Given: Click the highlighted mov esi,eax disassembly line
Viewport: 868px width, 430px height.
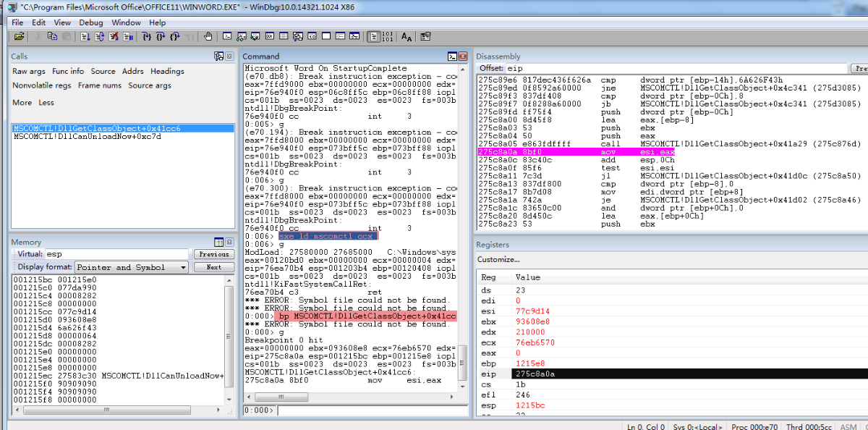Looking at the screenshot, I should (576, 152).
